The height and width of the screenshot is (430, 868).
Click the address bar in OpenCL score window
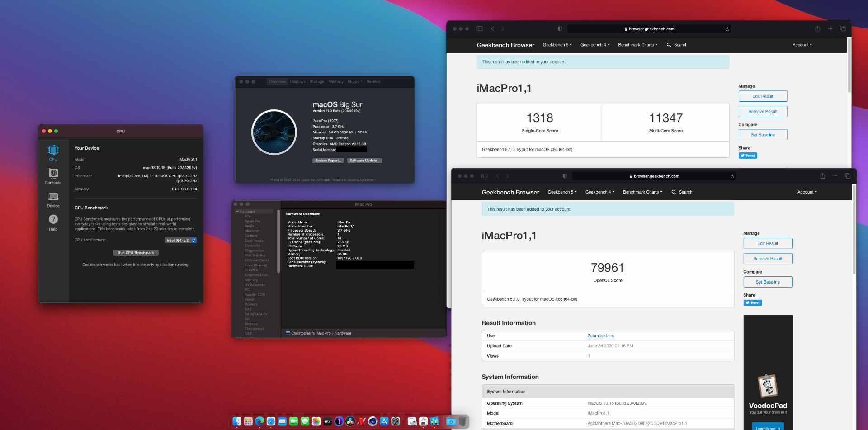pos(654,176)
